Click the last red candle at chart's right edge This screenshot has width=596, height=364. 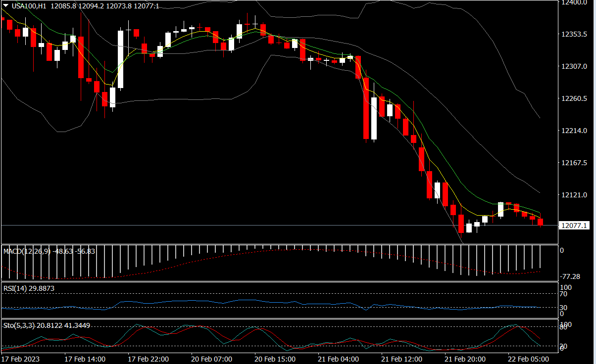point(541,222)
